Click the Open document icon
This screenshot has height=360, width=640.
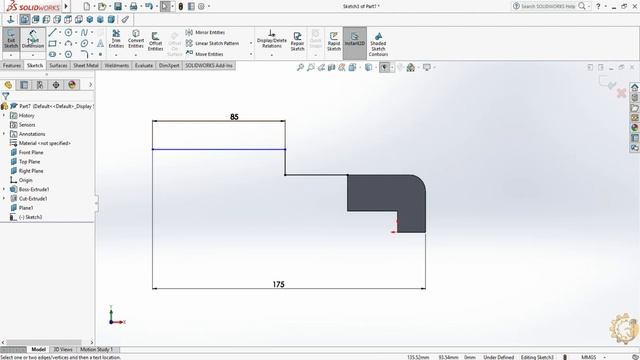click(x=102, y=6)
